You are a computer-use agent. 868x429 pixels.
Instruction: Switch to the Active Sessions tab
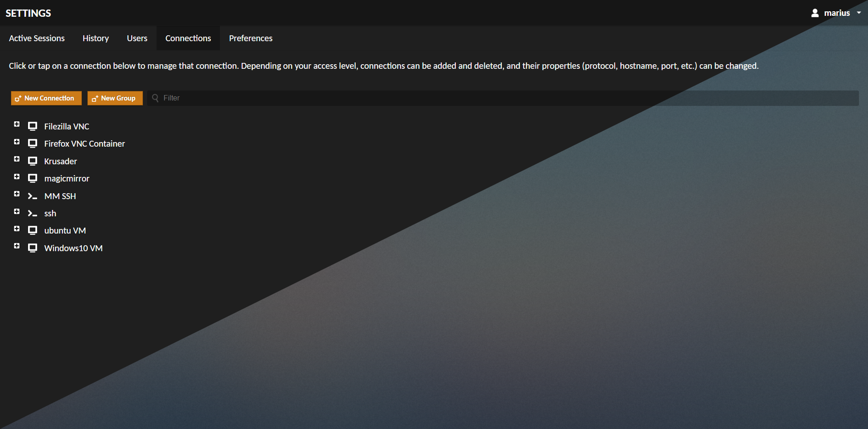[x=37, y=38]
